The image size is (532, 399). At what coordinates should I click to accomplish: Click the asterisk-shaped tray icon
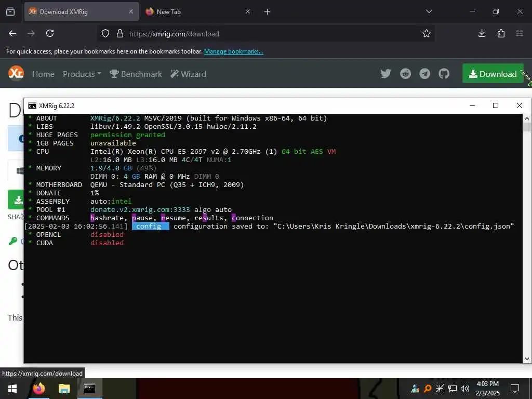pyautogui.click(x=440, y=389)
